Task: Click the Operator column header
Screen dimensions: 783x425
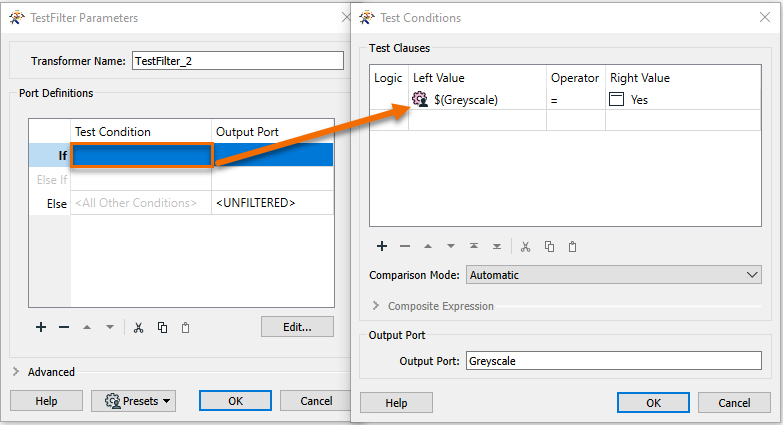Action: [576, 78]
